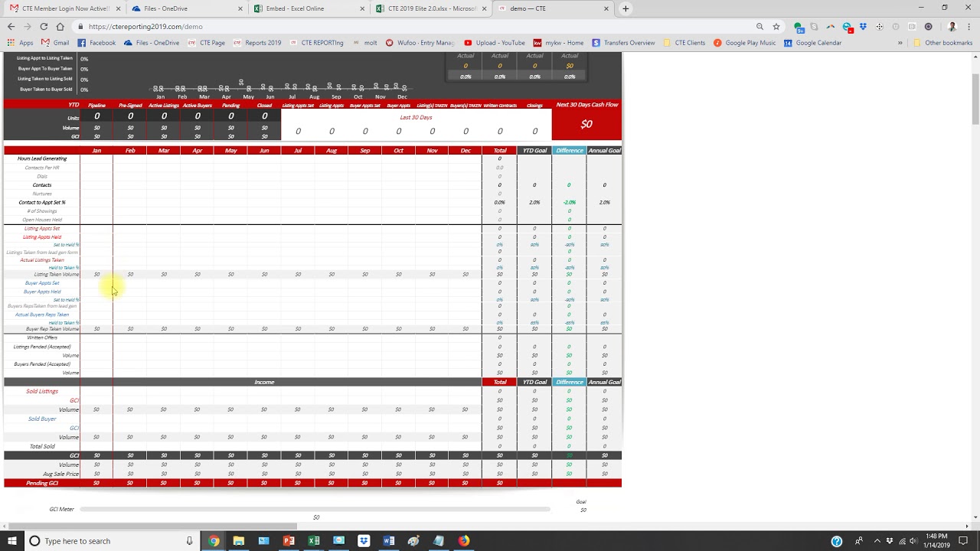980x551 pixels.
Task: Open the Chrome profile avatar
Action: coord(952,26)
